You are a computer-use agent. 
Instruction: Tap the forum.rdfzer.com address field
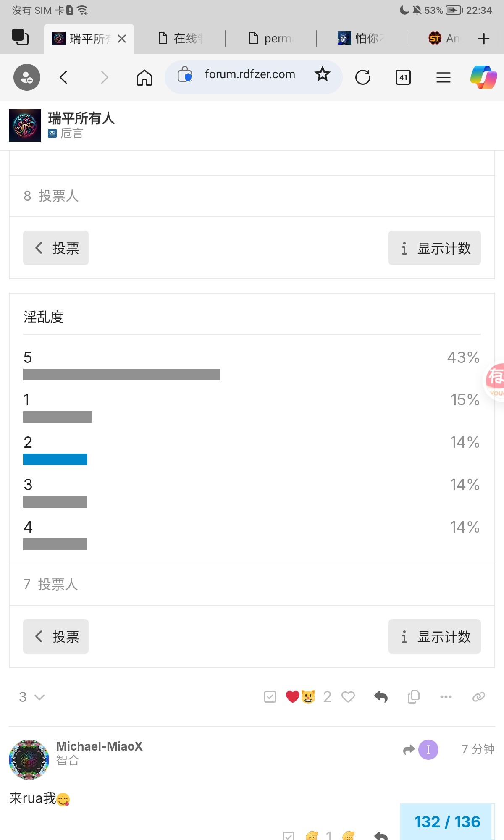pyautogui.click(x=250, y=74)
